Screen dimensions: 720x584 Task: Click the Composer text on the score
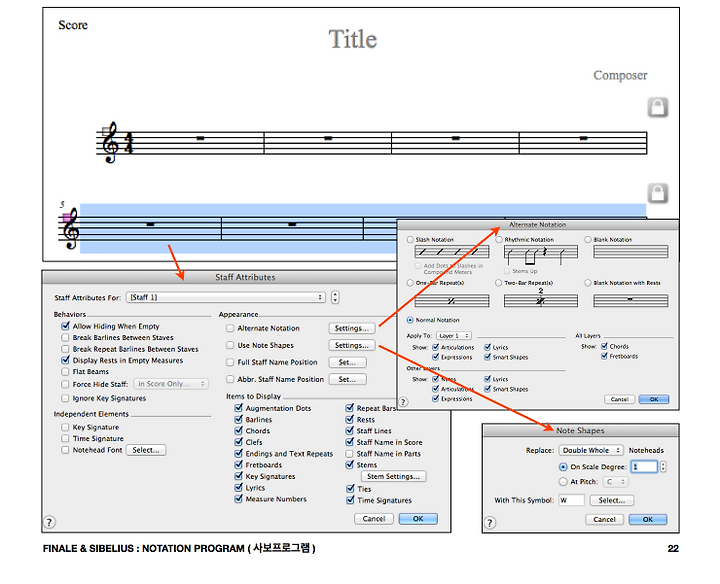click(x=620, y=75)
